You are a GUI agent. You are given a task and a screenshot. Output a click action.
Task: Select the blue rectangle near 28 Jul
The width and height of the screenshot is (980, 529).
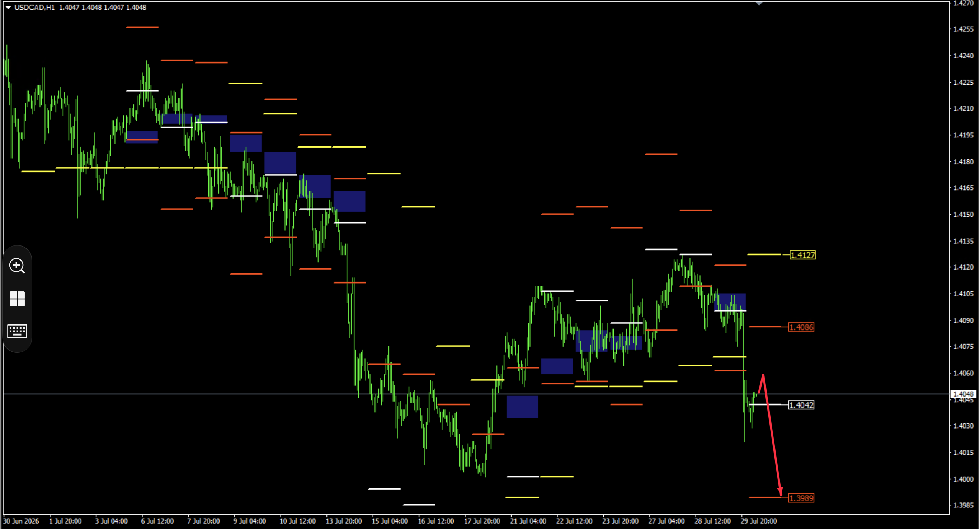click(x=730, y=302)
